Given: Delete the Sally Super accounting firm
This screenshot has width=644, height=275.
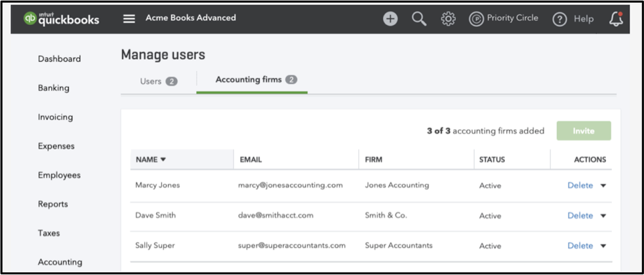Looking at the screenshot, I should point(580,246).
